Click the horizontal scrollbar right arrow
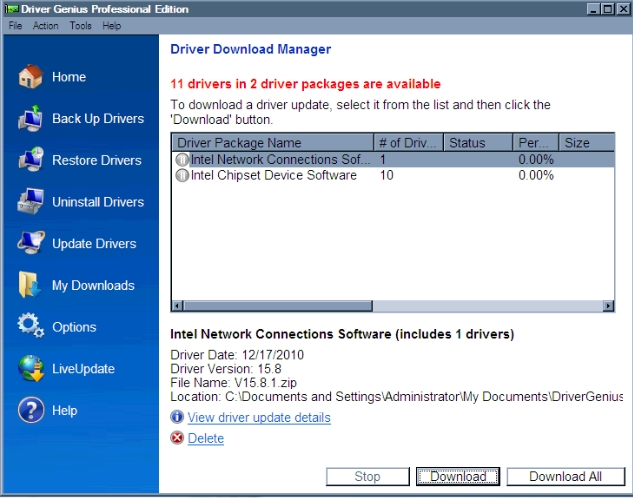633x498 pixels. (608, 306)
